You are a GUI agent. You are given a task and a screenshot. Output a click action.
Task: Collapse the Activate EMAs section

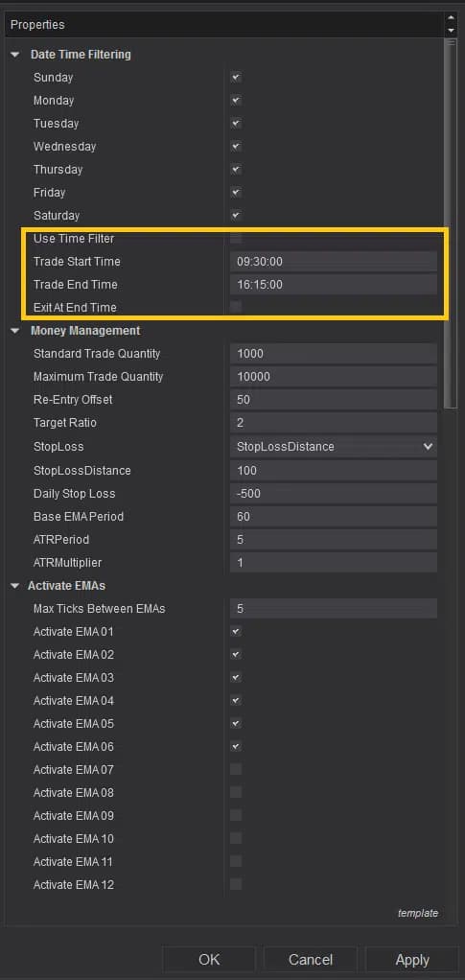tap(15, 586)
